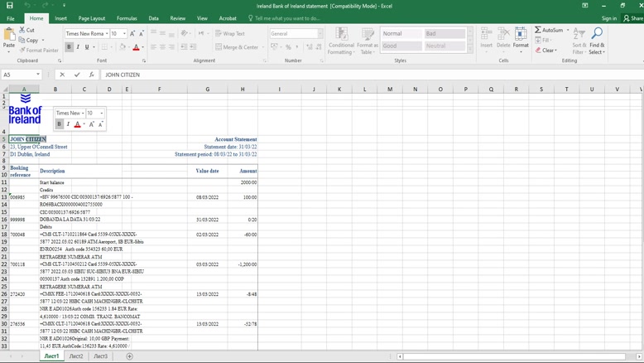Viewport: 644px width, 363px height.
Task: Click Increase Font Size icon in ribbon
Action: point(132,34)
